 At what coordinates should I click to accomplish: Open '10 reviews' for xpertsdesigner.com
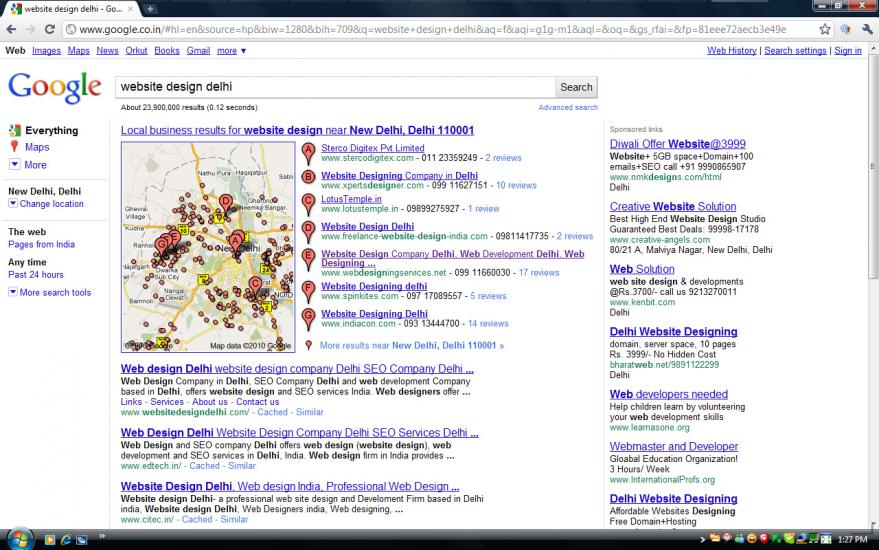coord(516,185)
